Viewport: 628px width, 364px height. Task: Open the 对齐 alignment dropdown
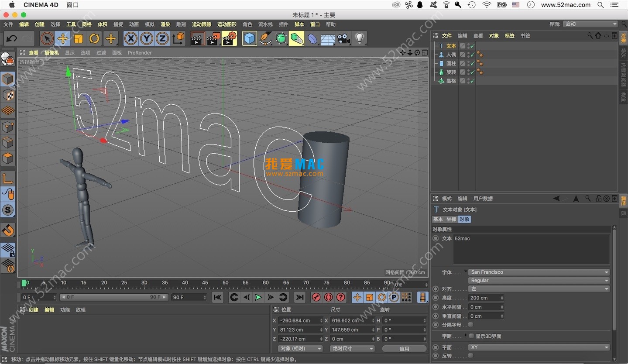pyautogui.click(x=539, y=289)
